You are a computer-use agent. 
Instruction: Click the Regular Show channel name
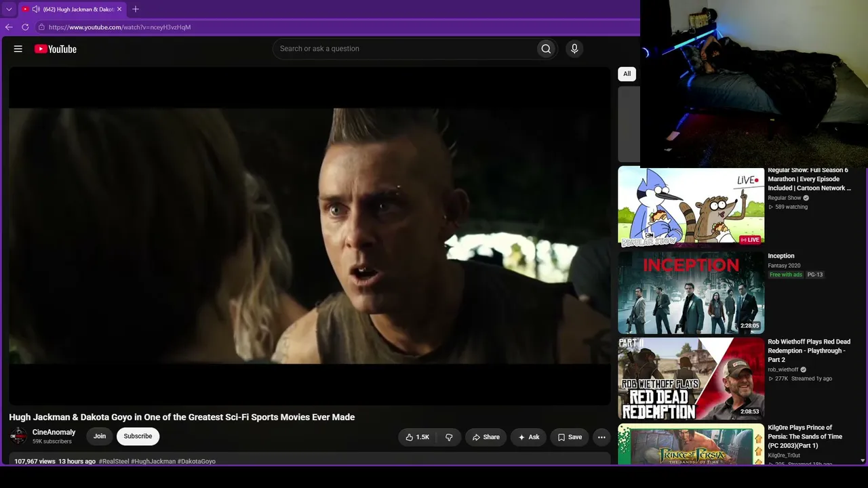tap(785, 198)
